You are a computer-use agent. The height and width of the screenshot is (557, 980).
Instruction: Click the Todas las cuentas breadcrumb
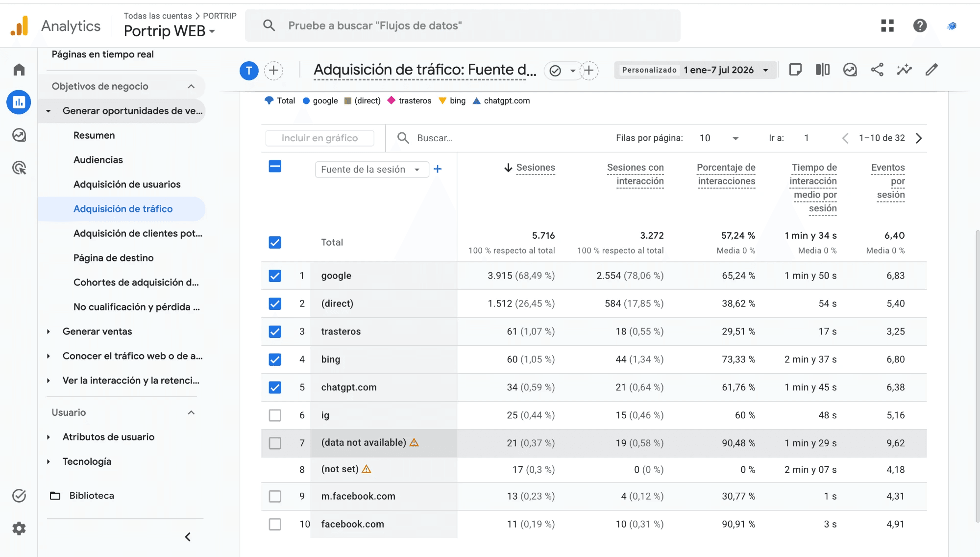pos(157,16)
